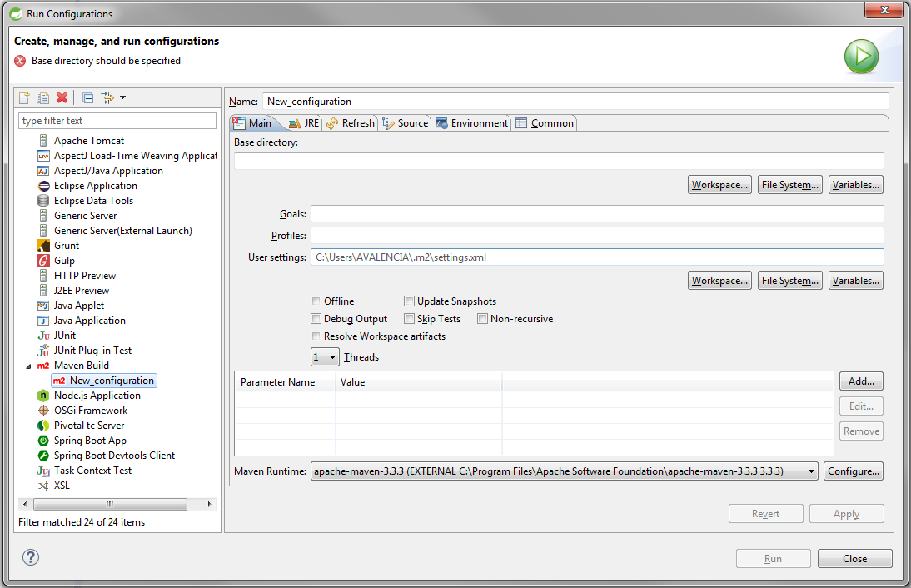Enable Resolve Workspace artifacts checkbox
Screen dimensions: 911x588
pyautogui.click(x=316, y=336)
